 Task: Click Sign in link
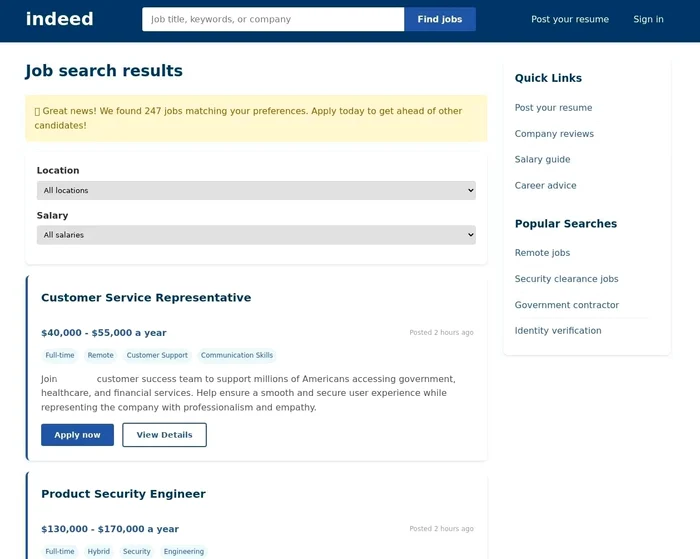coord(648,19)
